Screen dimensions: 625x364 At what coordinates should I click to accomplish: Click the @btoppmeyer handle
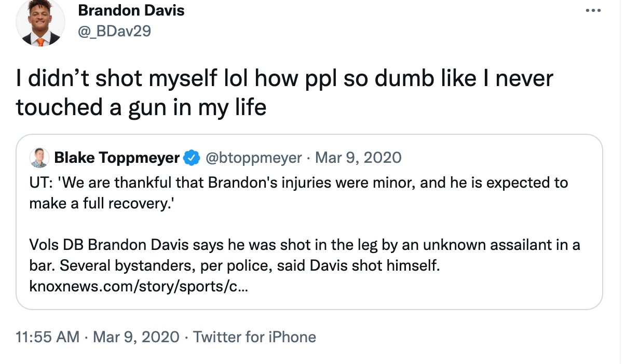(x=254, y=158)
